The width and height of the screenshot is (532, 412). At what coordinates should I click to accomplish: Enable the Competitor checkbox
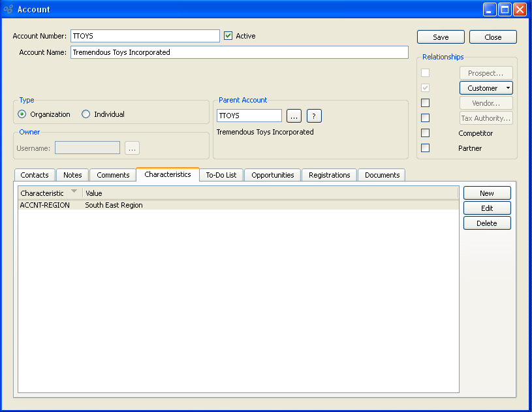425,133
